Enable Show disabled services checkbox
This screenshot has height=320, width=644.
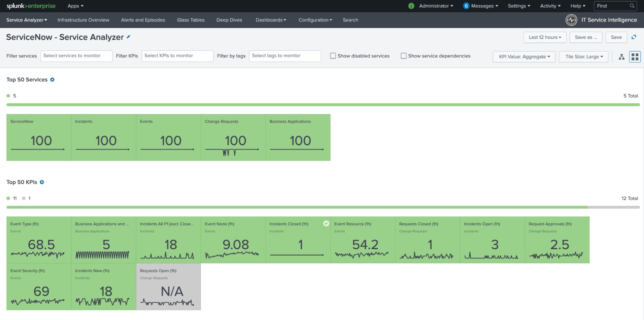click(333, 56)
